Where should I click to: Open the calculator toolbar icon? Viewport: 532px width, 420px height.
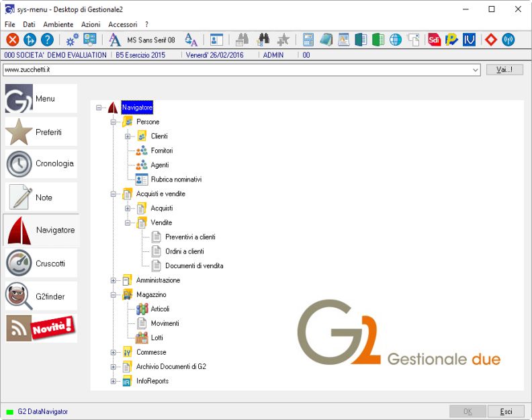[x=308, y=40]
